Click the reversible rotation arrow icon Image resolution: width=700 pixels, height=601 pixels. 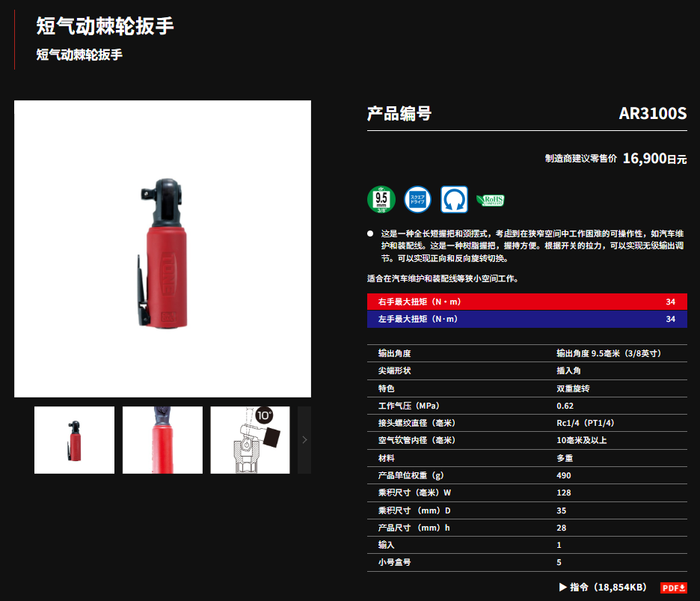pyautogui.click(x=454, y=199)
